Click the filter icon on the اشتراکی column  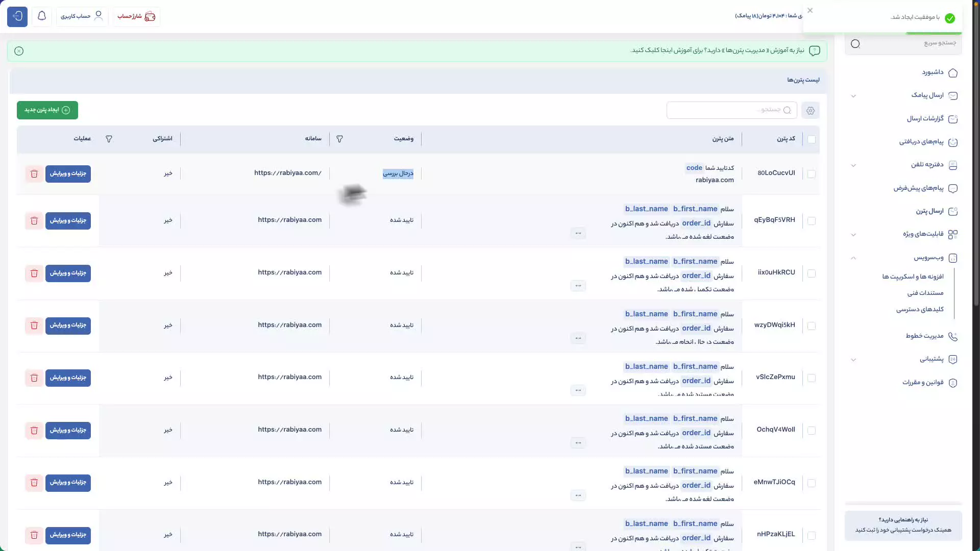109,139
